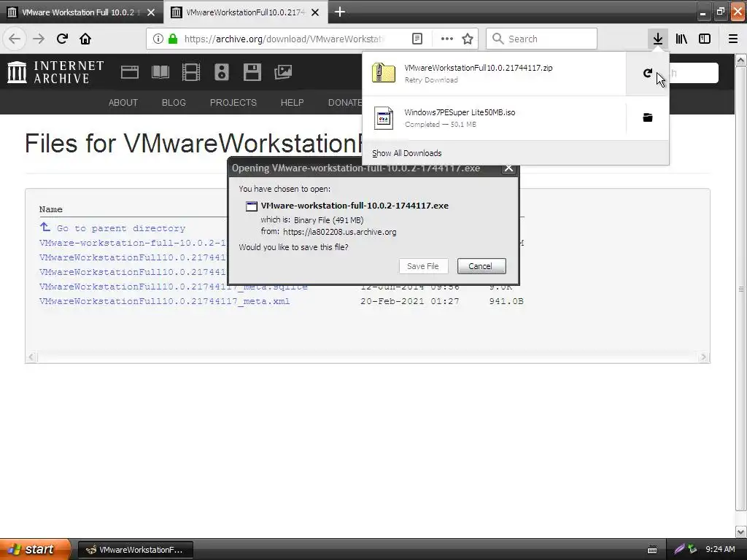747x560 pixels.
Task: Click the keyboard icon in system tray
Action: coord(652,550)
